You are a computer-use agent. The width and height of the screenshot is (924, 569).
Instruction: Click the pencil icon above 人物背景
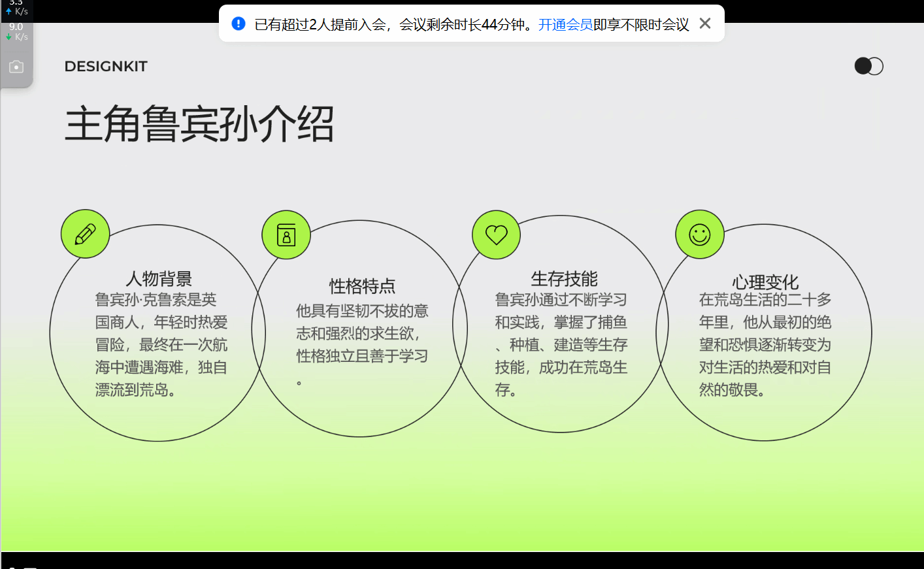85,234
